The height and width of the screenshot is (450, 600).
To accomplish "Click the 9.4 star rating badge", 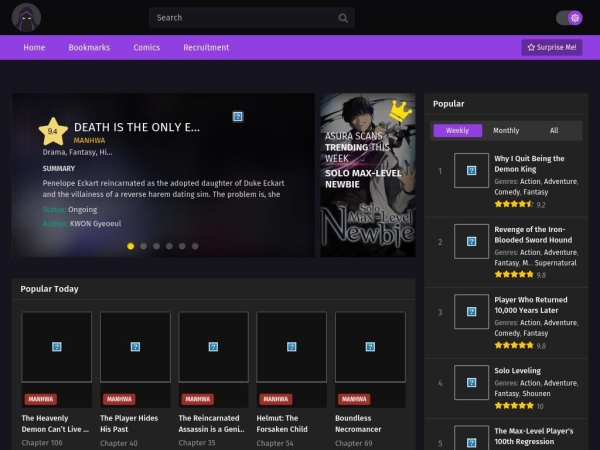I will [x=53, y=132].
